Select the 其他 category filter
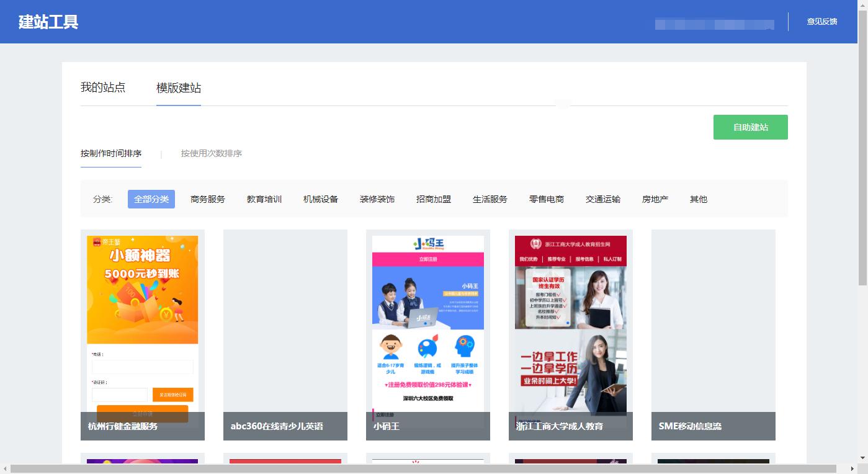The width and height of the screenshot is (868, 474). [698, 199]
